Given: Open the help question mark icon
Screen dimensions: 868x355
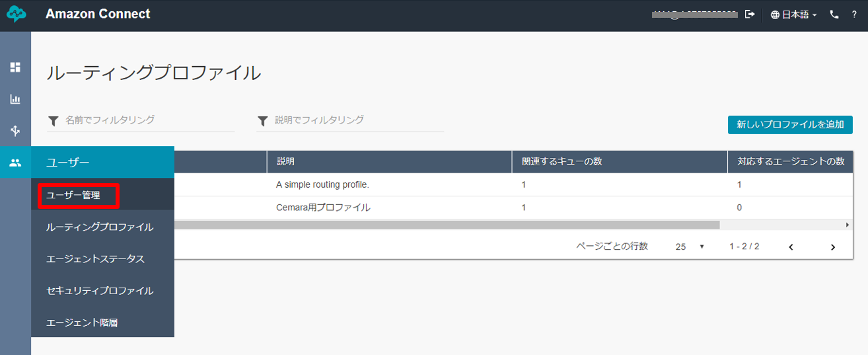Looking at the screenshot, I should (x=854, y=14).
